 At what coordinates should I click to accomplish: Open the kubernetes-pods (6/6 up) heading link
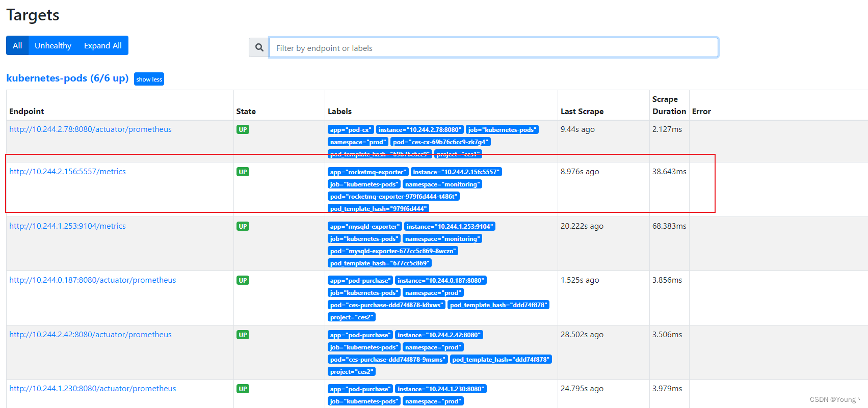(67, 78)
